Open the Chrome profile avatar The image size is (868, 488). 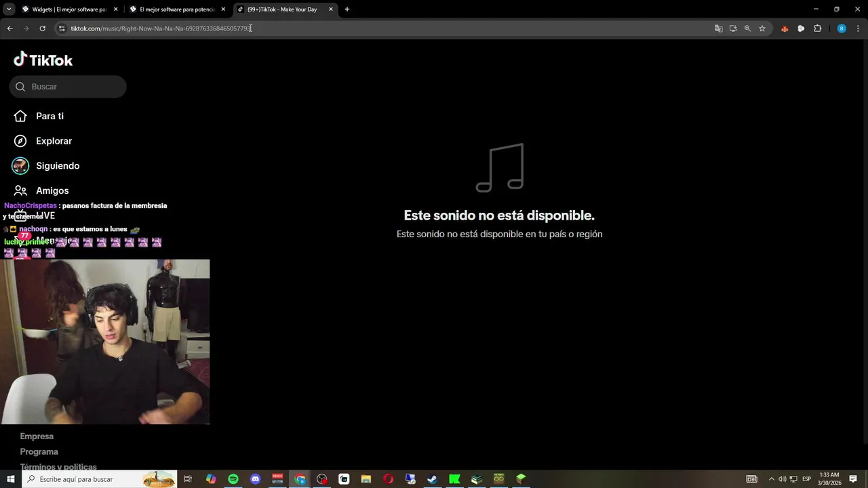point(842,28)
